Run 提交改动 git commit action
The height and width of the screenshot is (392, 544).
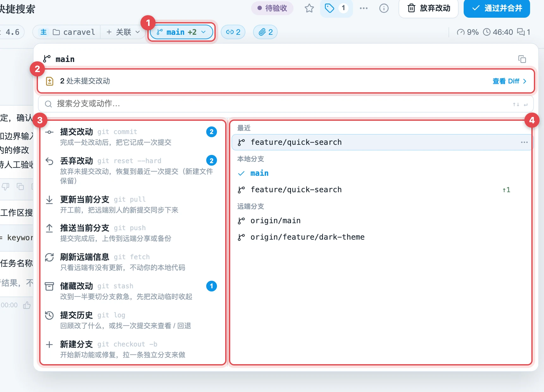pyautogui.click(x=132, y=137)
